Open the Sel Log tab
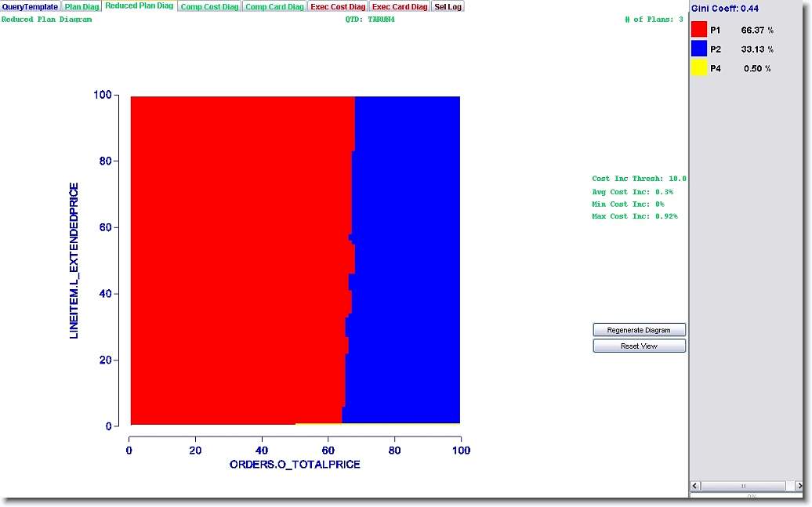The width and height of the screenshot is (812, 507). pyautogui.click(x=448, y=6)
